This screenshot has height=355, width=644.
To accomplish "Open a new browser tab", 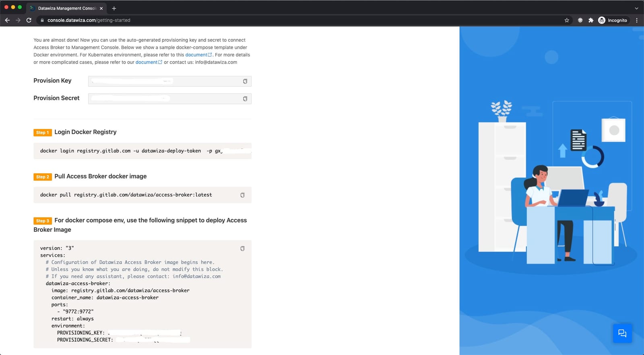I will [x=114, y=8].
